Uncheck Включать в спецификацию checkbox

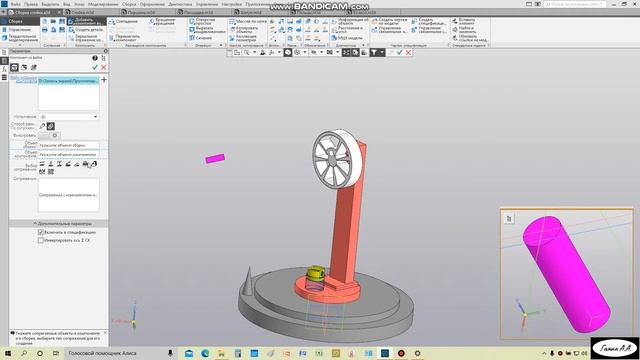(41, 232)
